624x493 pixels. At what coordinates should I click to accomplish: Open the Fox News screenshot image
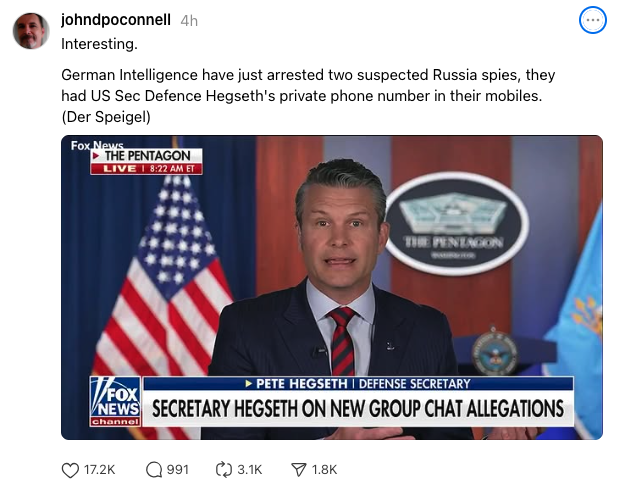[x=332, y=288]
